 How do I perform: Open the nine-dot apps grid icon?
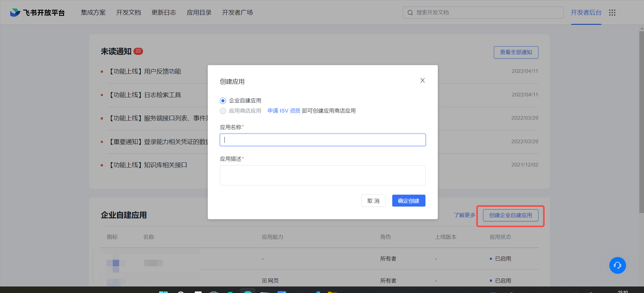612,13
